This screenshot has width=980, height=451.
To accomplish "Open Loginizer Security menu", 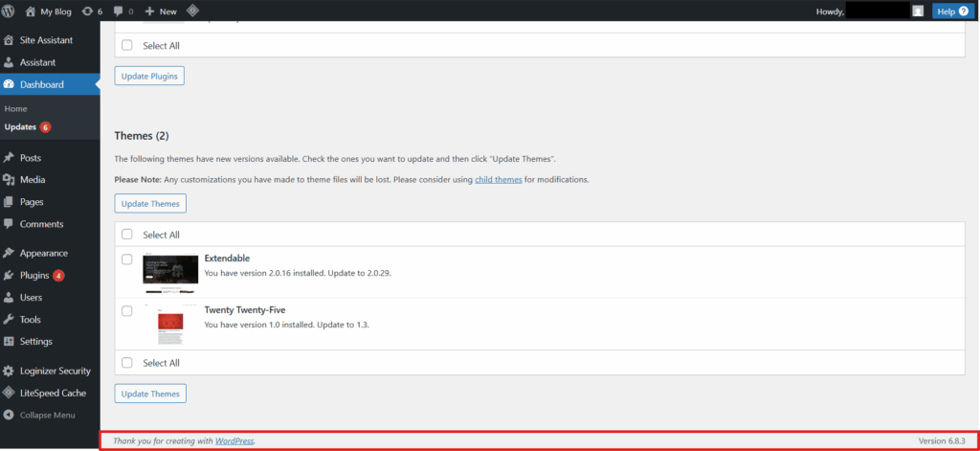I will [55, 371].
